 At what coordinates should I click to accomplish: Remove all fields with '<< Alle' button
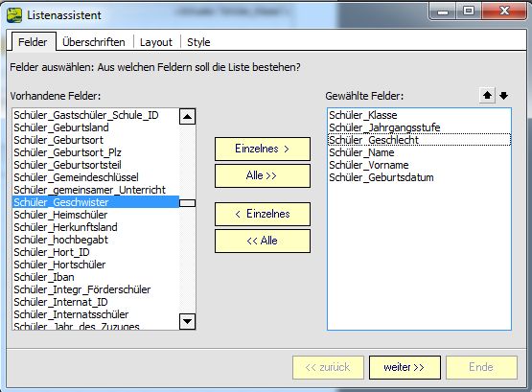pos(263,241)
